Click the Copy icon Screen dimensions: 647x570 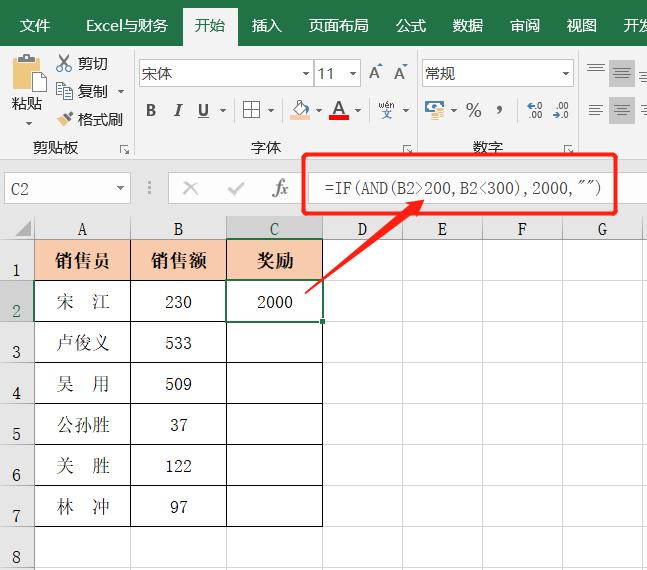point(64,91)
